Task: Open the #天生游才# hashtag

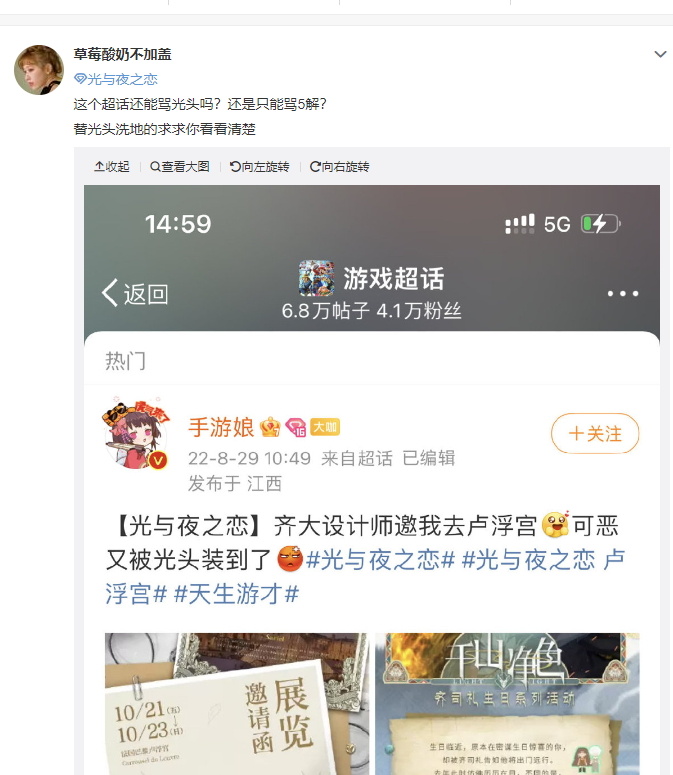Action: [237, 593]
